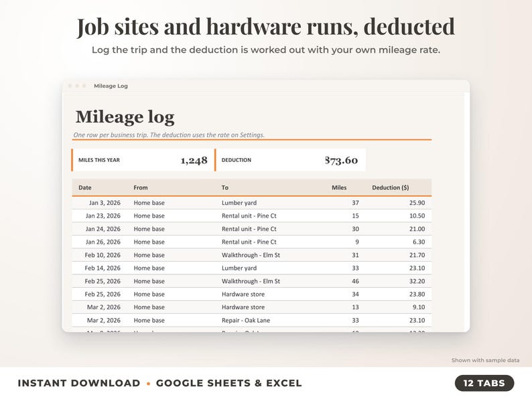
Task: Click Hardware store in the Feb 25 row
Action: pos(243,294)
